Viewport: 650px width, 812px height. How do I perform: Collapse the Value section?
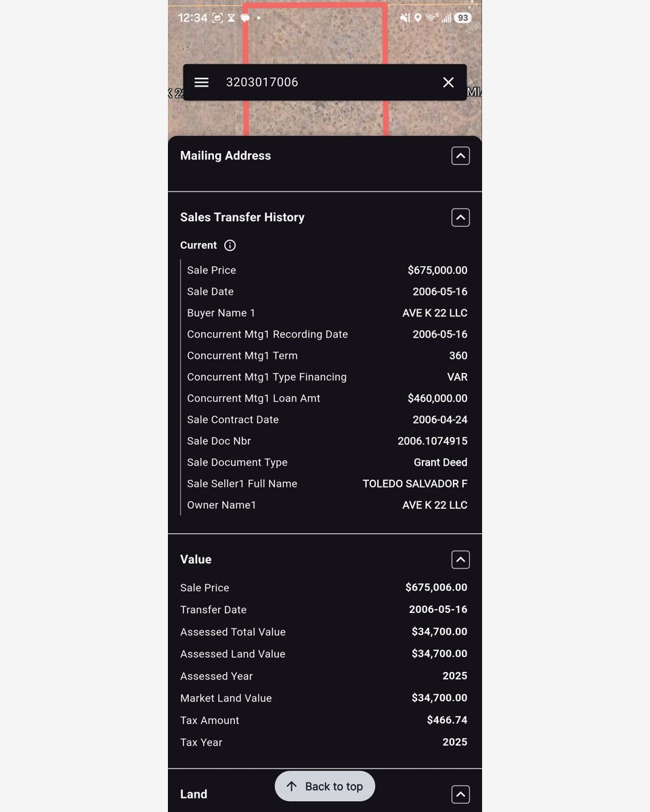(460, 560)
